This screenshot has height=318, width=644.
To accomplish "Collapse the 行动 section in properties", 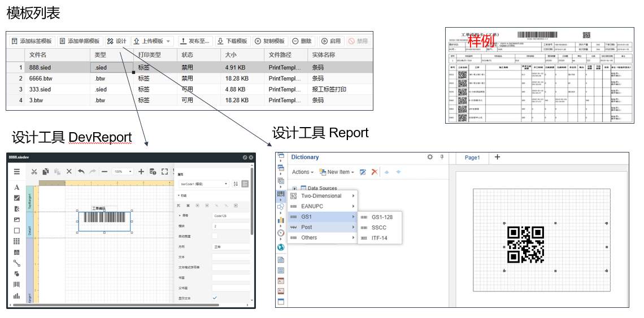I will (x=179, y=195).
